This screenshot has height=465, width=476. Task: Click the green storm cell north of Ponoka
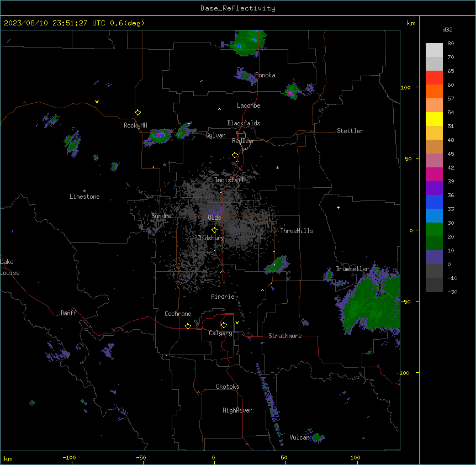click(248, 43)
